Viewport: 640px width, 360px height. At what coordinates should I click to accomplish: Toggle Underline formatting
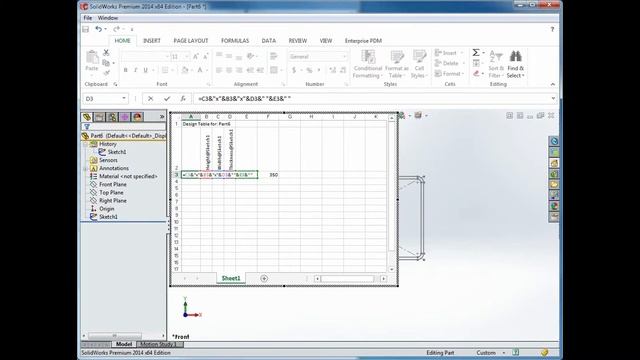[x=145, y=70]
